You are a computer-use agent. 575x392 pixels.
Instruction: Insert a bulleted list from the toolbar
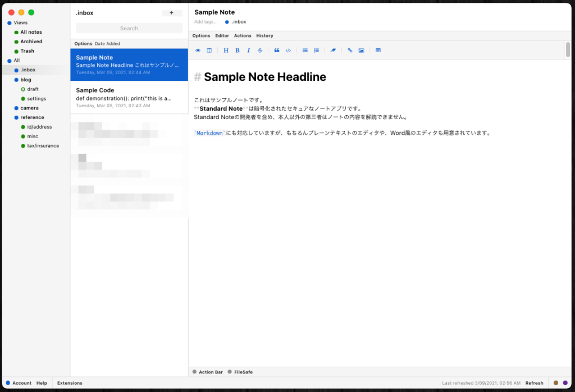[305, 51]
